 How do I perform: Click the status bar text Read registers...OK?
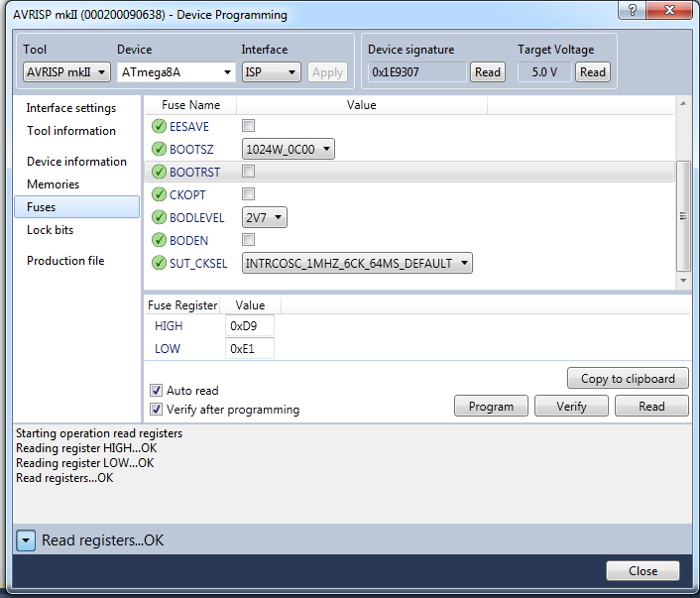click(103, 540)
